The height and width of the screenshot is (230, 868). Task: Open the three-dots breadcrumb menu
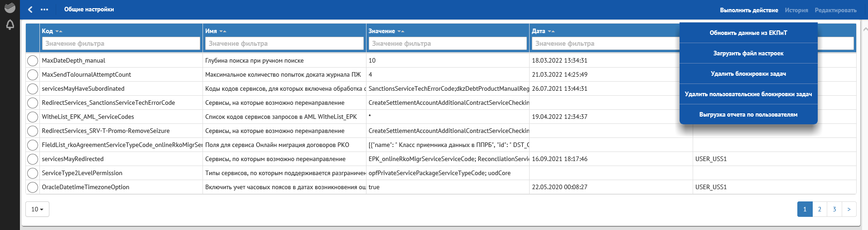point(44,10)
